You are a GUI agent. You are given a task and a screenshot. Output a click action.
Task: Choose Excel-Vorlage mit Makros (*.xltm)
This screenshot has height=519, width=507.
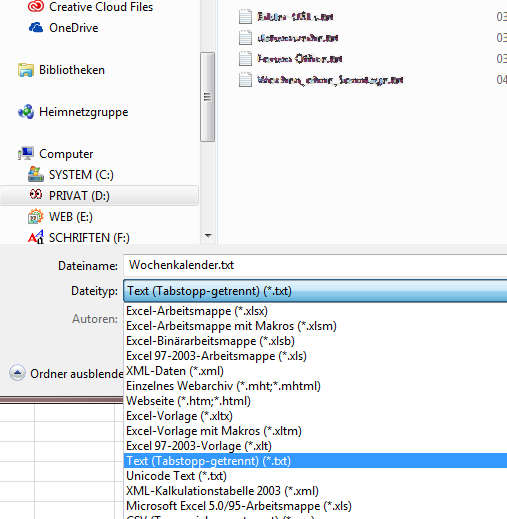315,431
